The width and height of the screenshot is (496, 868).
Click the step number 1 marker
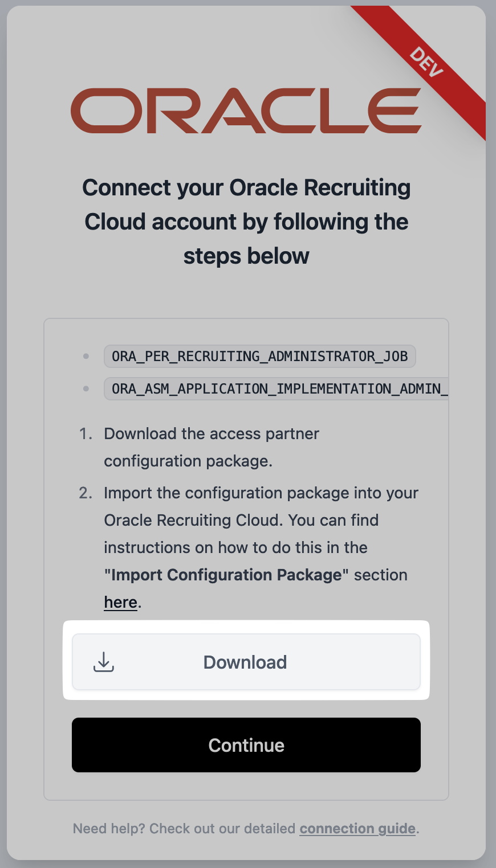click(86, 434)
